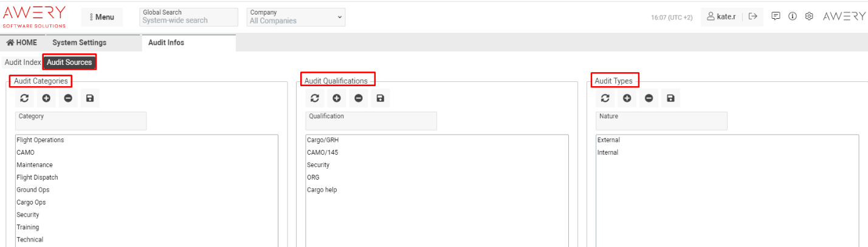Open the main Menu button
The image size is (868, 247).
pos(102,17)
